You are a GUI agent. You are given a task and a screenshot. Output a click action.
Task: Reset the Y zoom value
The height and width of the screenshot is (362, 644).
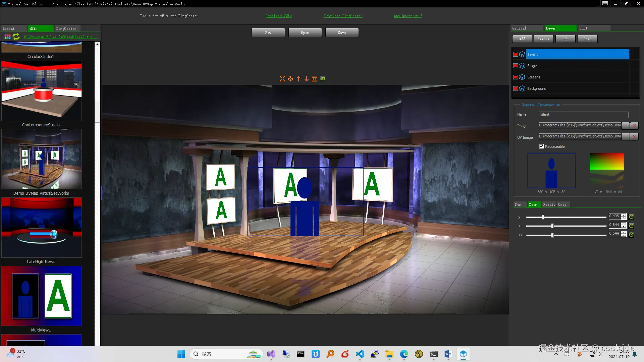tap(631, 226)
